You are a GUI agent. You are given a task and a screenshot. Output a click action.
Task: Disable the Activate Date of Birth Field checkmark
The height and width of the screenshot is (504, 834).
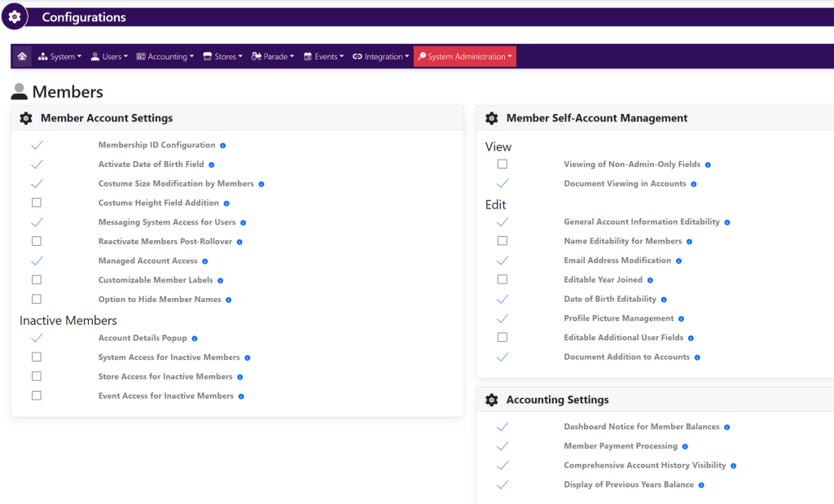coord(37,164)
